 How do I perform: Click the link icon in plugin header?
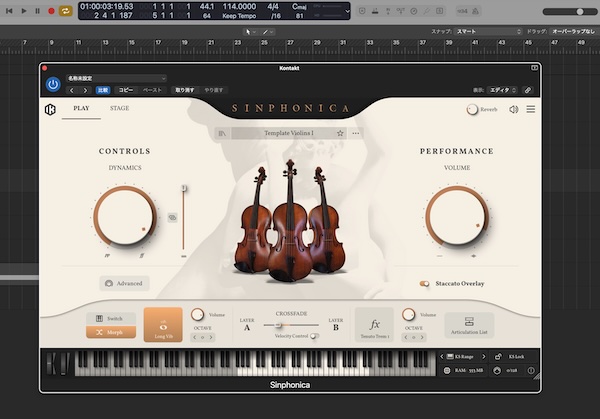[x=528, y=90]
